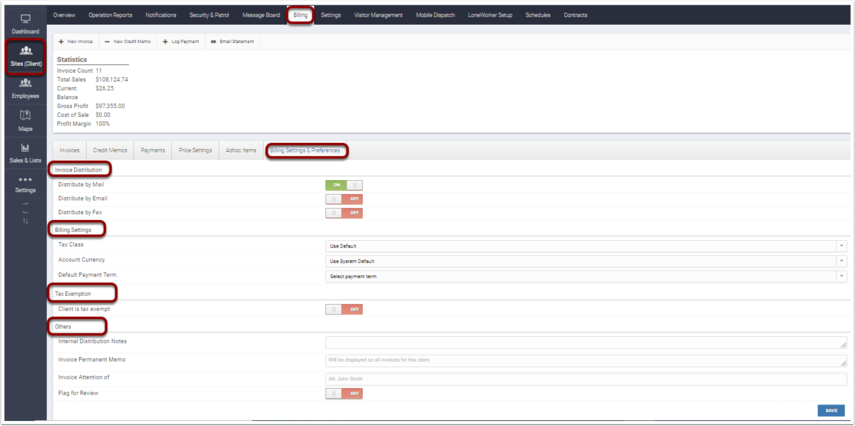
Task: Open the Visitor Management tab
Action: pos(378,15)
